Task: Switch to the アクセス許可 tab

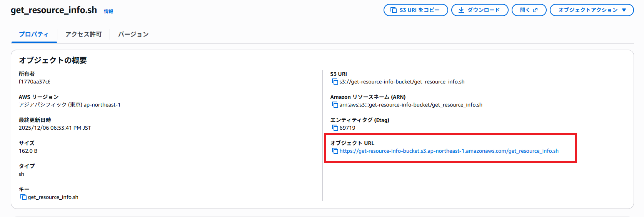Action: (x=83, y=34)
